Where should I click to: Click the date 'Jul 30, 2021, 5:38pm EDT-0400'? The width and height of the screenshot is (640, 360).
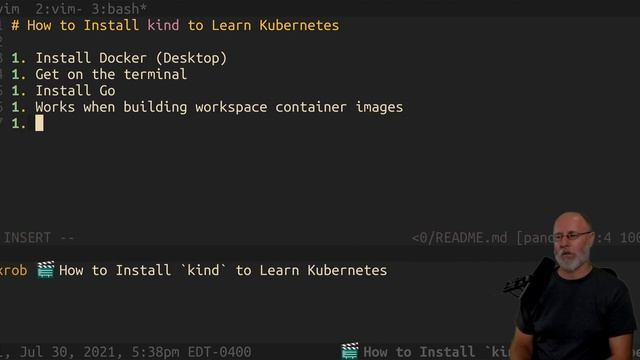click(x=135, y=352)
